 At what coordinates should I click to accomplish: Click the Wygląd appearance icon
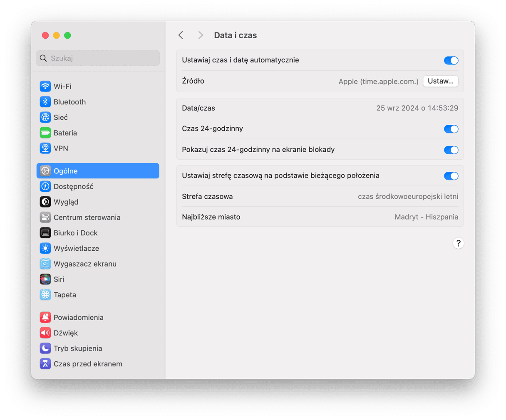[x=45, y=202]
